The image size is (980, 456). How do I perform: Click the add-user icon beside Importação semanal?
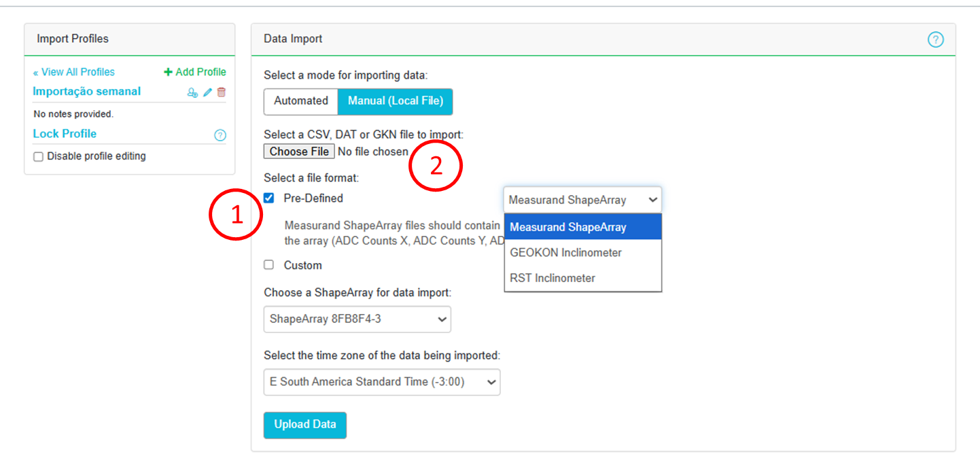tap(192, 92)
